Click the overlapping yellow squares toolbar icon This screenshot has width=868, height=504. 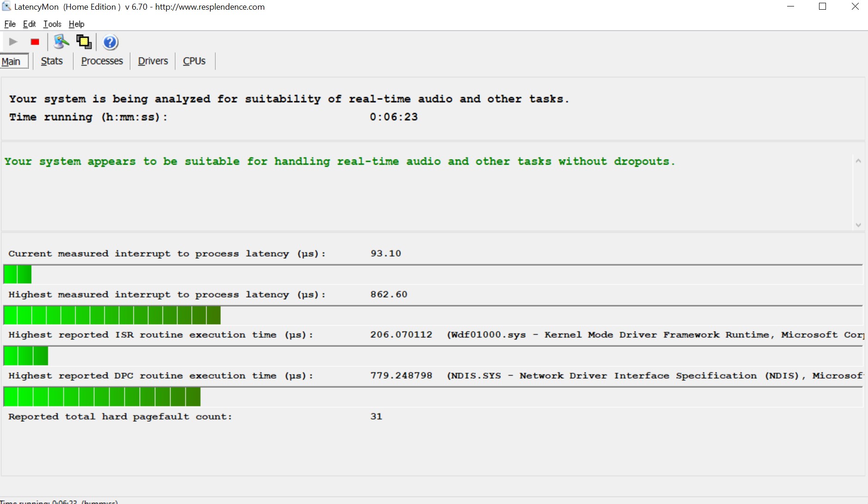click(x=84, y=42)
